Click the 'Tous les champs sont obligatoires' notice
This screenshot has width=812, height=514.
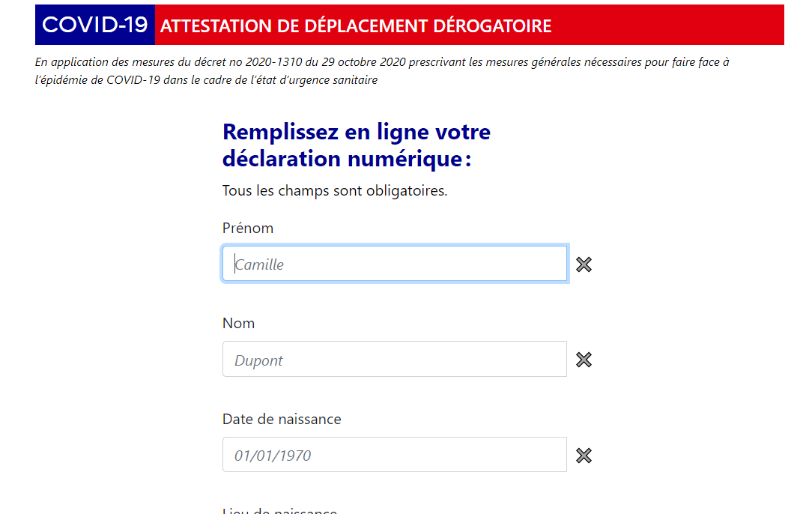335,190
